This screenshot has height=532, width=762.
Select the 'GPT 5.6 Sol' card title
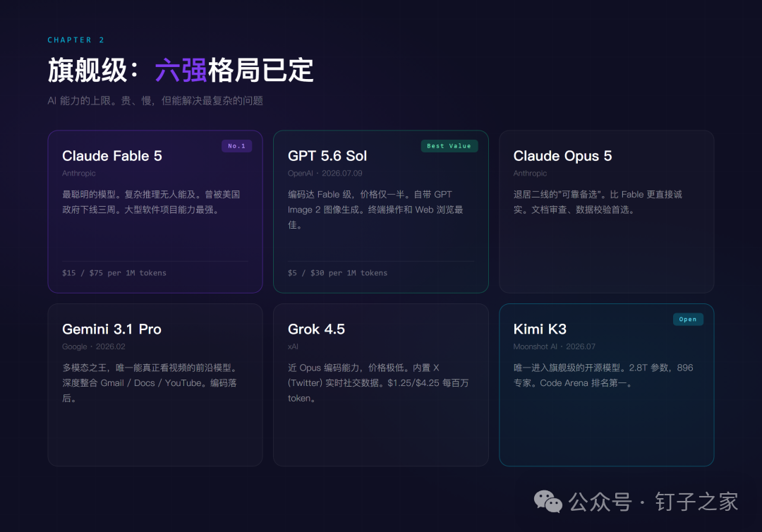pyautogui.click(x=327, y=156)
